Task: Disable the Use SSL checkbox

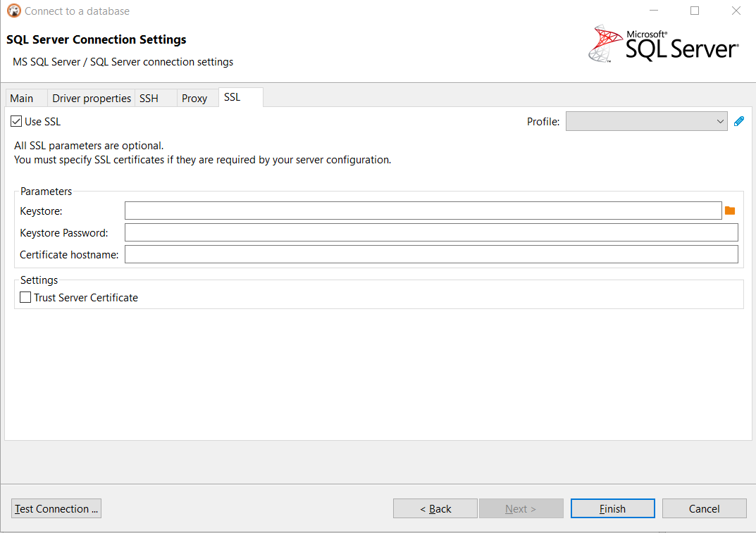Action: coord(16,120)
